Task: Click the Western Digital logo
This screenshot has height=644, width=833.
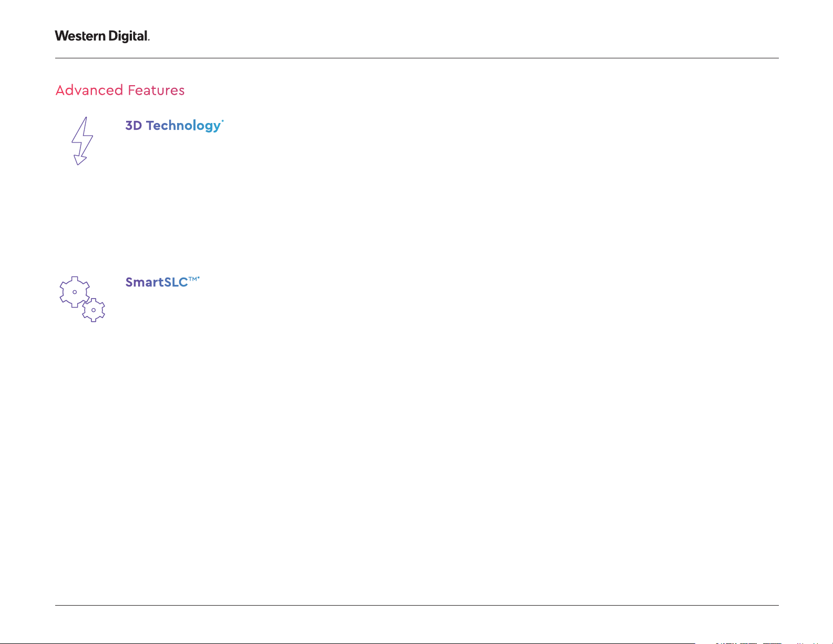Action: [x=102, y=36]
